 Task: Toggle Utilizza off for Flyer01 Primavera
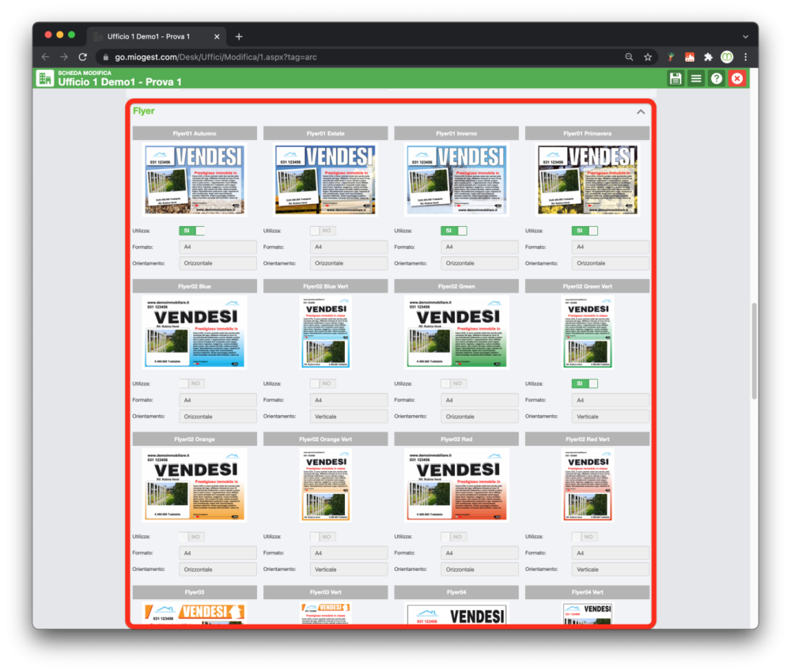pos(585,230)
